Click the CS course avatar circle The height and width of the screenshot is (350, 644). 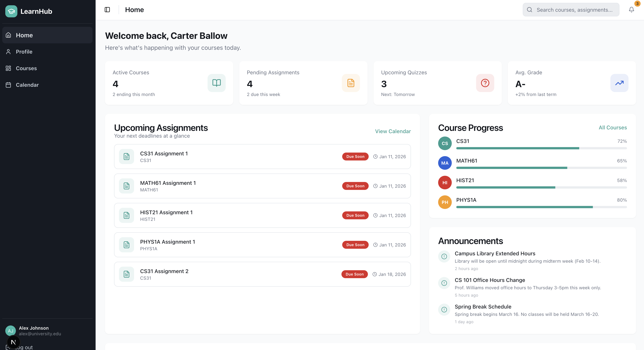(445, 143)
